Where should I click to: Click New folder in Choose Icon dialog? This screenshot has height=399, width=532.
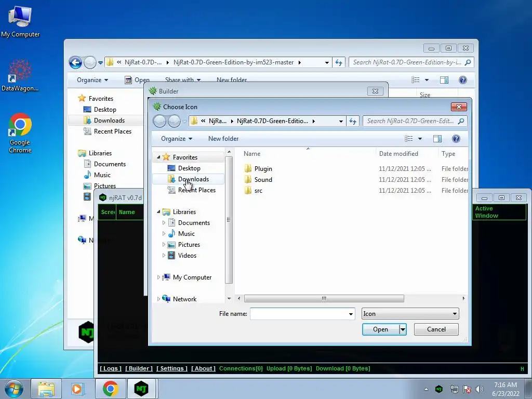223,139
